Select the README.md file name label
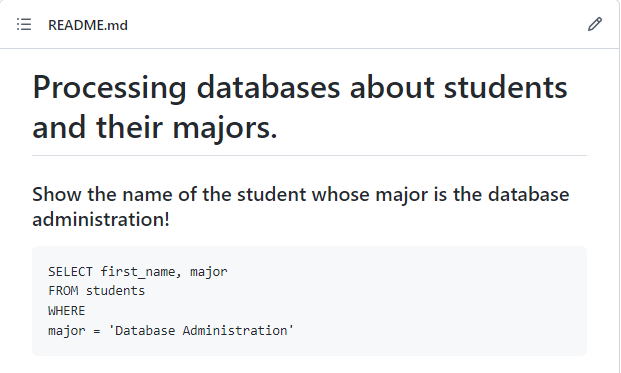The height and width of the screenshot is (373, 621). point(88,25)
